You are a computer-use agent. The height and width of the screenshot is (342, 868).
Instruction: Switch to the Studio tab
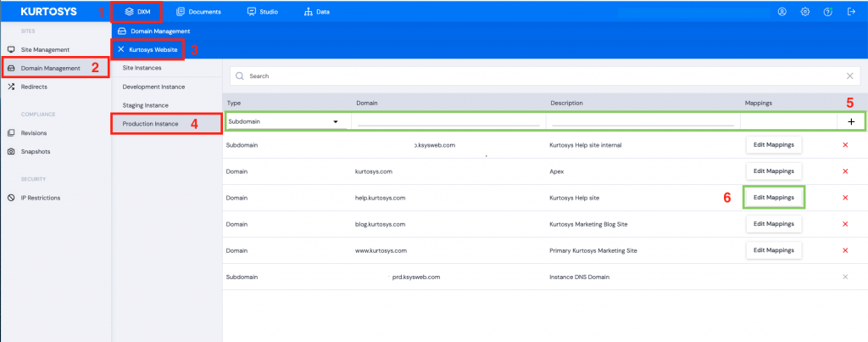click(x=263, y=12)
